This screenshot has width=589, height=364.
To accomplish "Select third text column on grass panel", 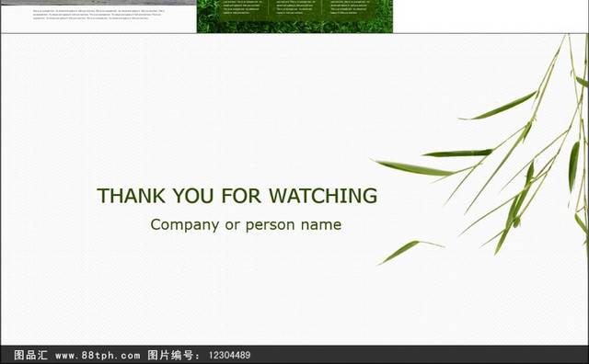I will point(350,7).
